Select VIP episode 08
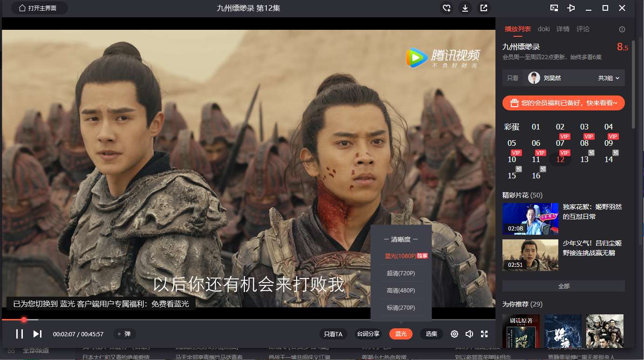644x360 pixels. [x=584, y=143]
